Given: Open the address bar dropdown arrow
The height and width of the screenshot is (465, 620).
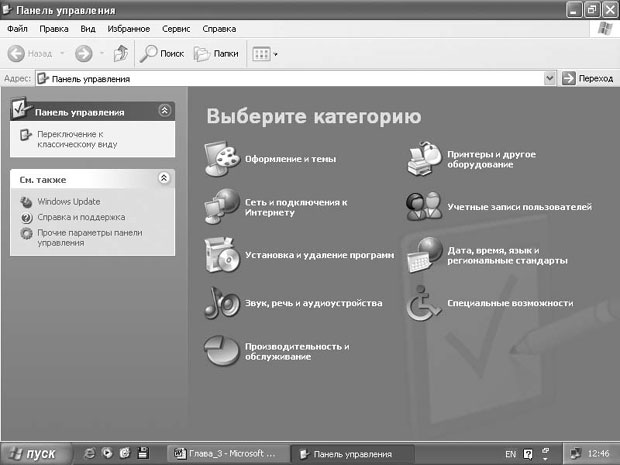Looking at the screenshot, I should click(x=549, y=78).
